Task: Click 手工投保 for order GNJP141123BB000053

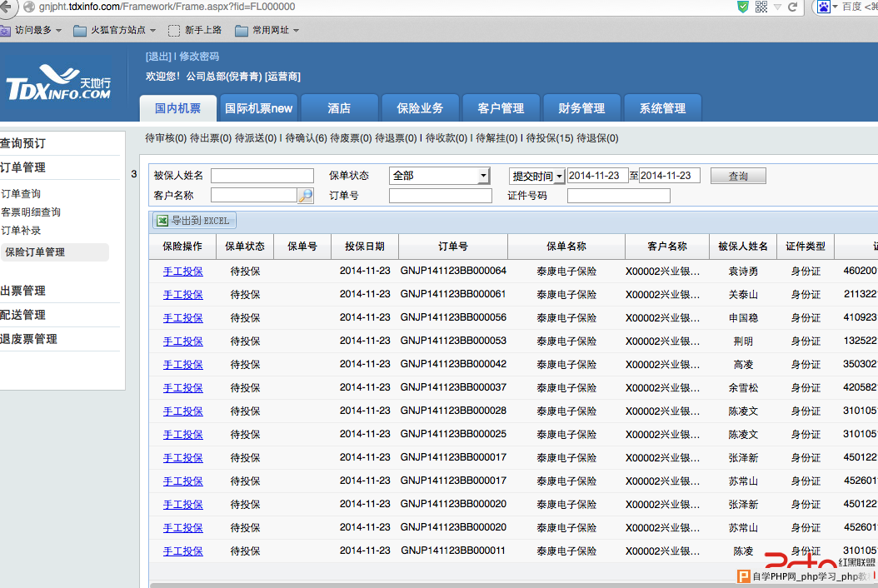Action: coord(183,341)
